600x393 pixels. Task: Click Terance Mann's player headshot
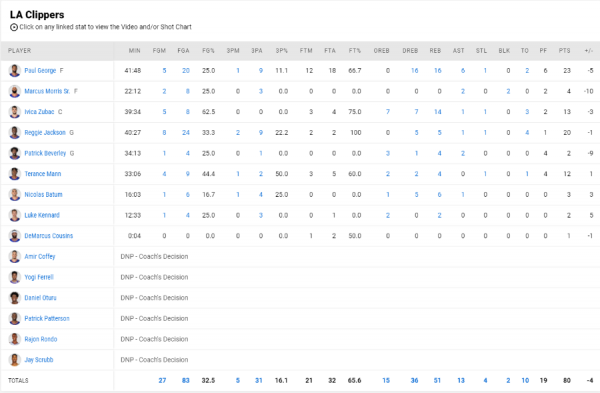pyautogui.click(x=15, y=174)
